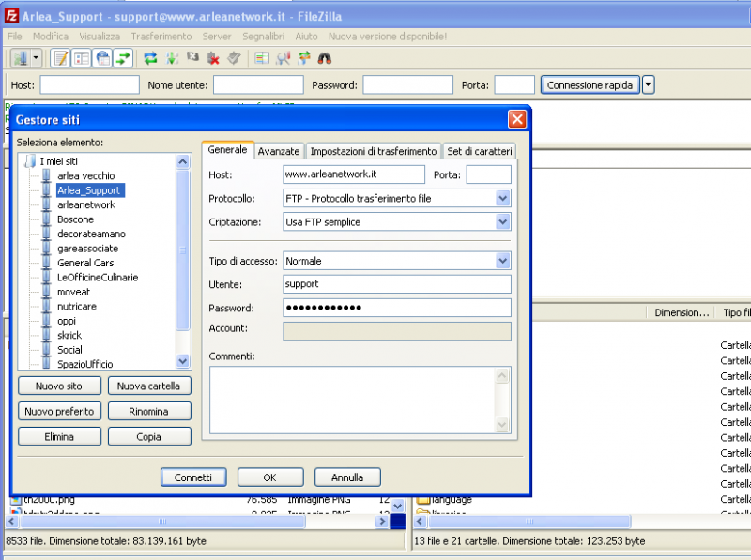
Task: Click the Dimension... column header
Action: point(682,312)
